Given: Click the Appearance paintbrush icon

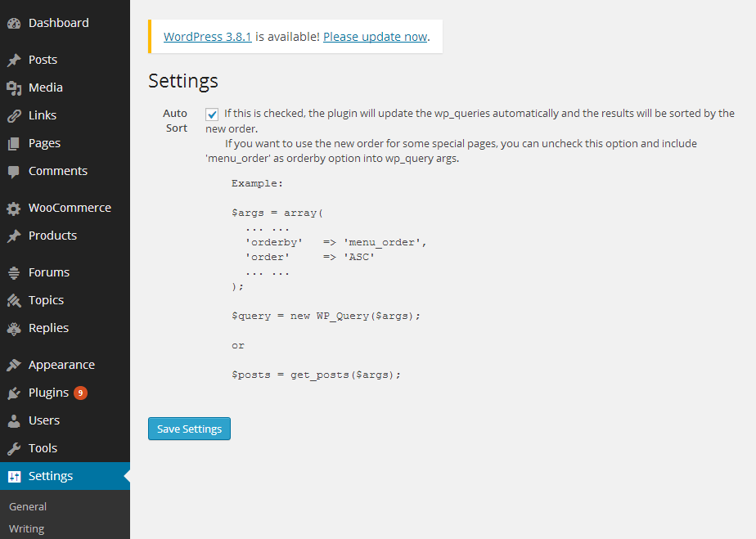Looking at the screenshot, I should pyautogui.click(x=14, y=366).
